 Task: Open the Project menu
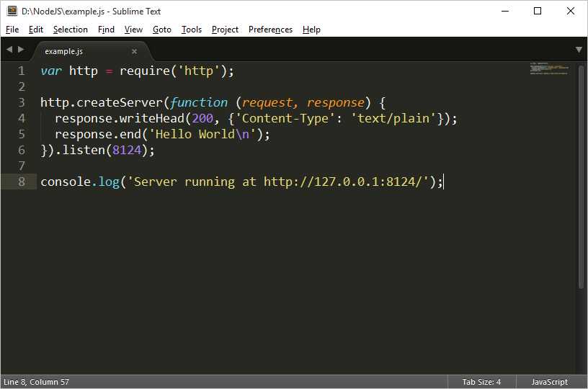(225, 30)
